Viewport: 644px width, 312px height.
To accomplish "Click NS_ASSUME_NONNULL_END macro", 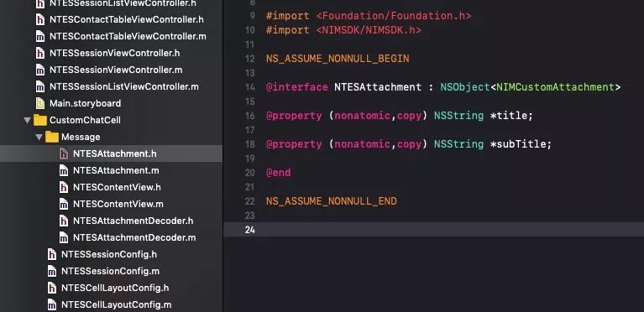I will coord(332,201).
